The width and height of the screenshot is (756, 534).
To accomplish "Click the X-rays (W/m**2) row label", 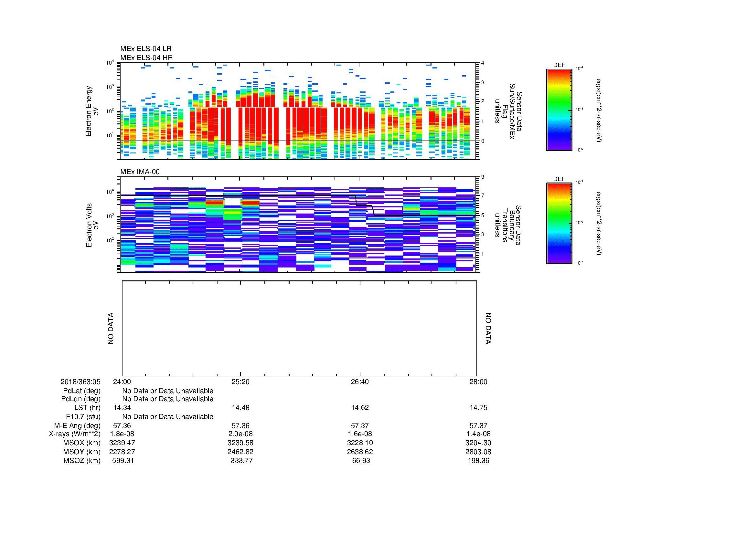I will point(74,434).
